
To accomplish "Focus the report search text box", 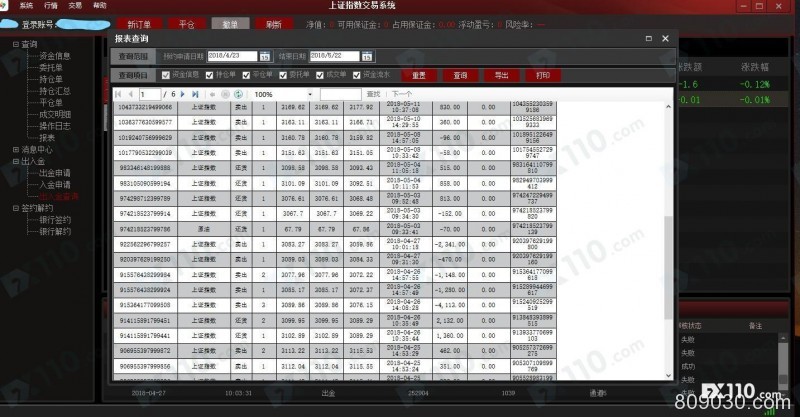I will pyautogui.click(x=341, y=94).
